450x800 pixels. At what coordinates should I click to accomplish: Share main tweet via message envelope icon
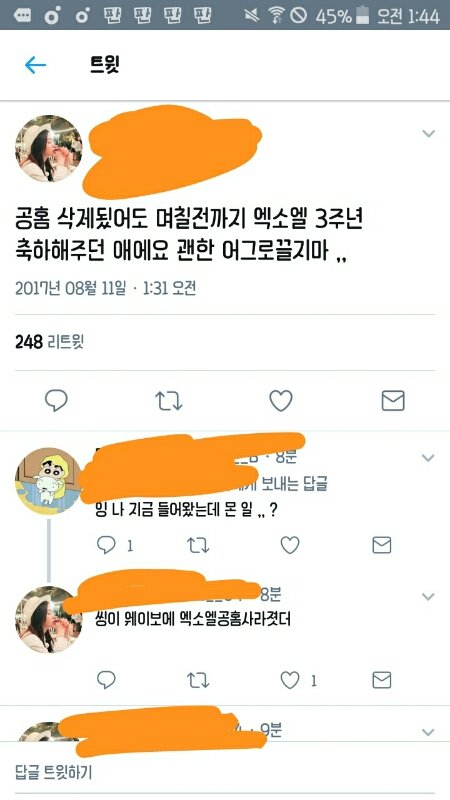[x=393, y=401]
